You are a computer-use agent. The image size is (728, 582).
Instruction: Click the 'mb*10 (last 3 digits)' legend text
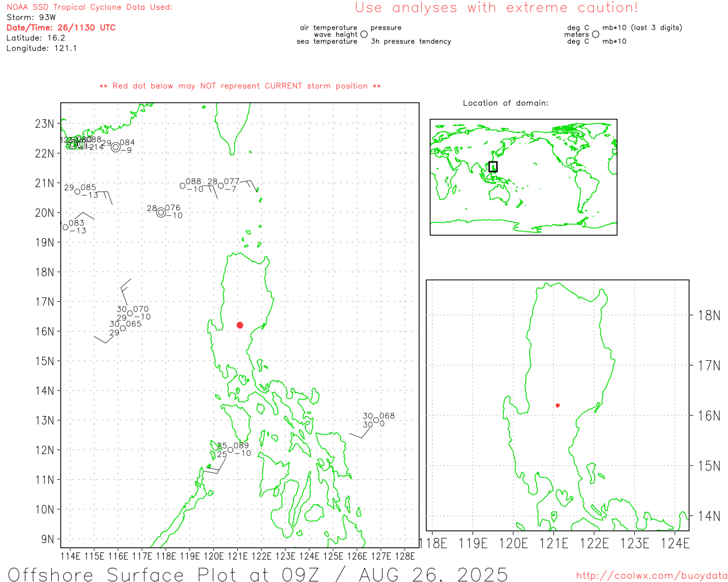click(642, 28)
